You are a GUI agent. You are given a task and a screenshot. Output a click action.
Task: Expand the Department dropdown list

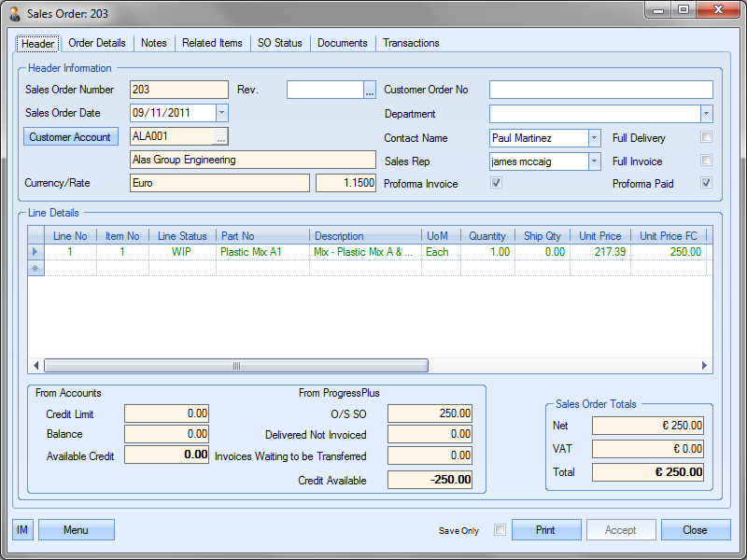pyautogui.click(x=706, y=114)
